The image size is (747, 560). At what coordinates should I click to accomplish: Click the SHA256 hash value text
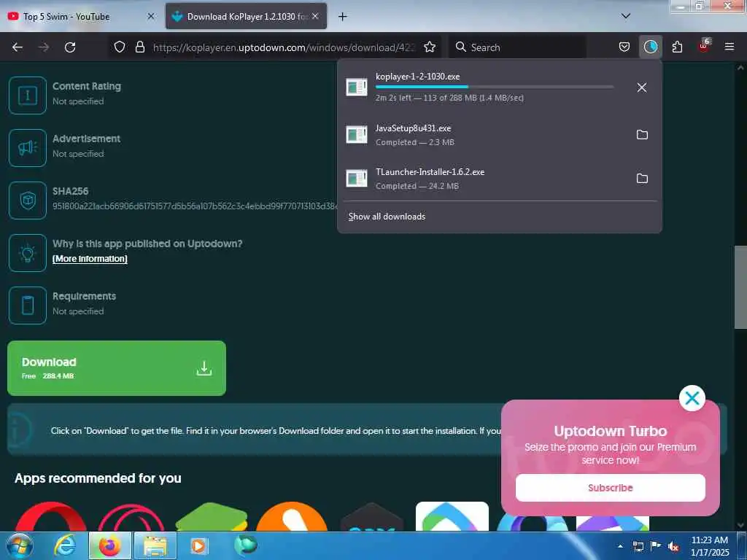195,206
